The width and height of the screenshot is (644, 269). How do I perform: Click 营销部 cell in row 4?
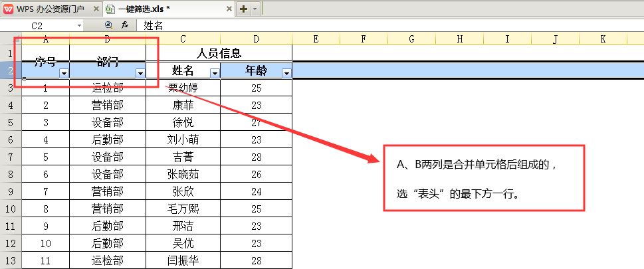click(108, 105)
